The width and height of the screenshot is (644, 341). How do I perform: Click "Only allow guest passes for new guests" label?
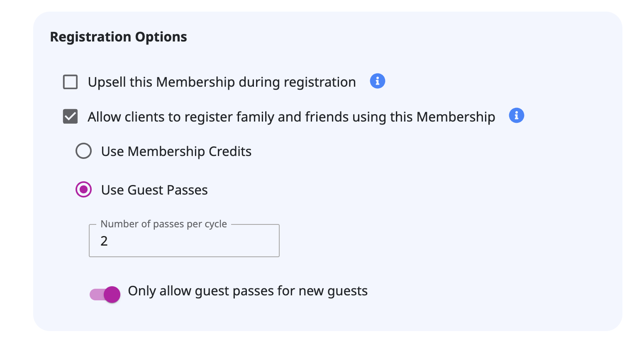tap(247, 291)
